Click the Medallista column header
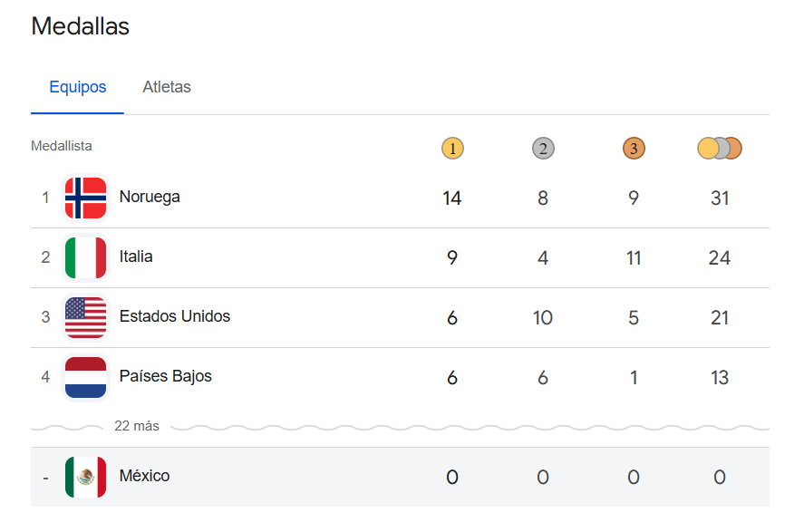 coord(62,146)
